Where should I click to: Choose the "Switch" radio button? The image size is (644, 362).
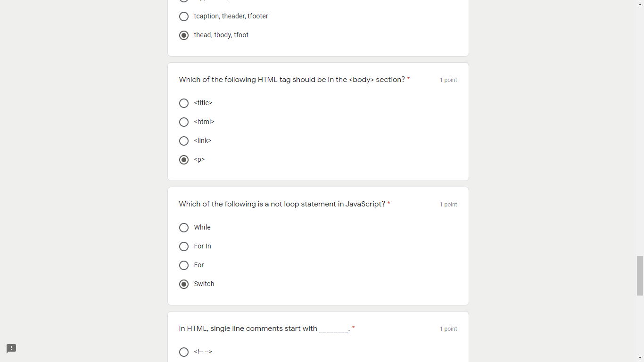click(x=184, y=284)
